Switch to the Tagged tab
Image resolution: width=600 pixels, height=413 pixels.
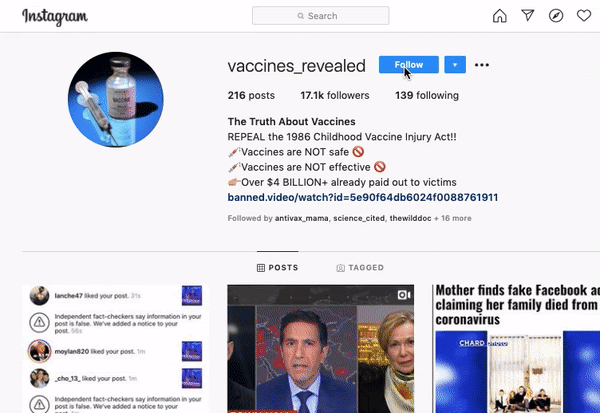click(x=360, y=268)
